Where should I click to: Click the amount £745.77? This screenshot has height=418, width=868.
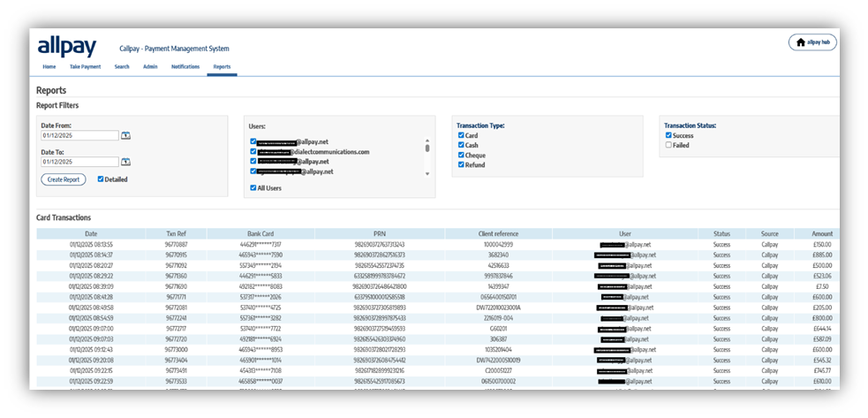point(823,371)
